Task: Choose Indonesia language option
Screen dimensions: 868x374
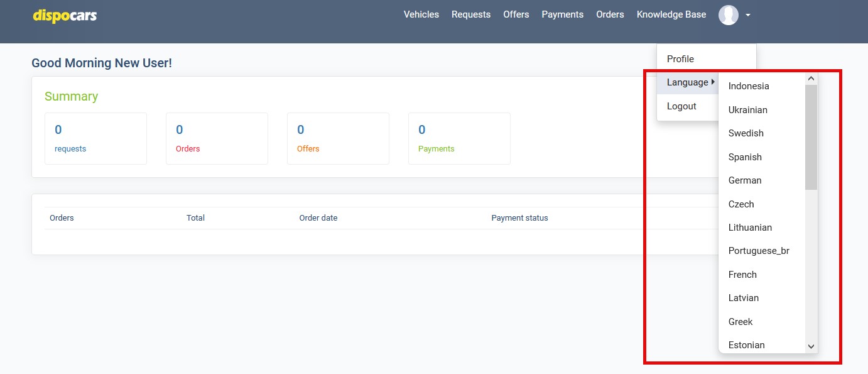Action: pyautogui.click(x=749, y=86)
